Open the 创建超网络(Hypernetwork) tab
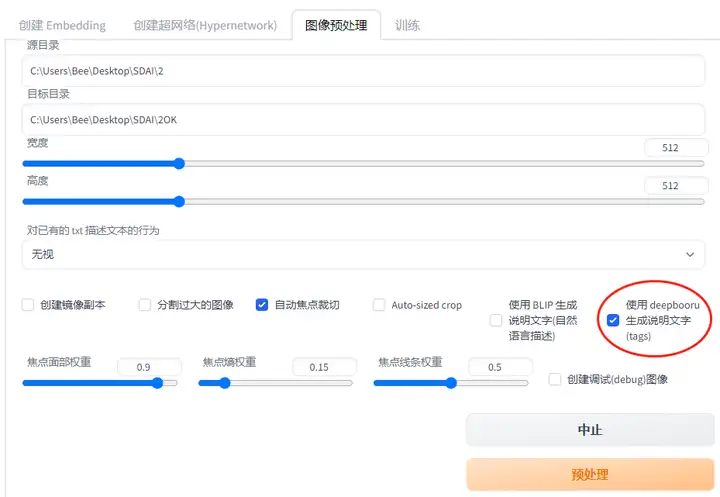 click(205, 25)
